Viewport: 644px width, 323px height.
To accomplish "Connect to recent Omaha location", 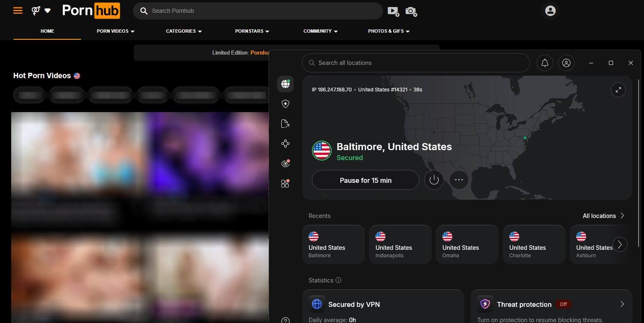I will coord(467,244).
